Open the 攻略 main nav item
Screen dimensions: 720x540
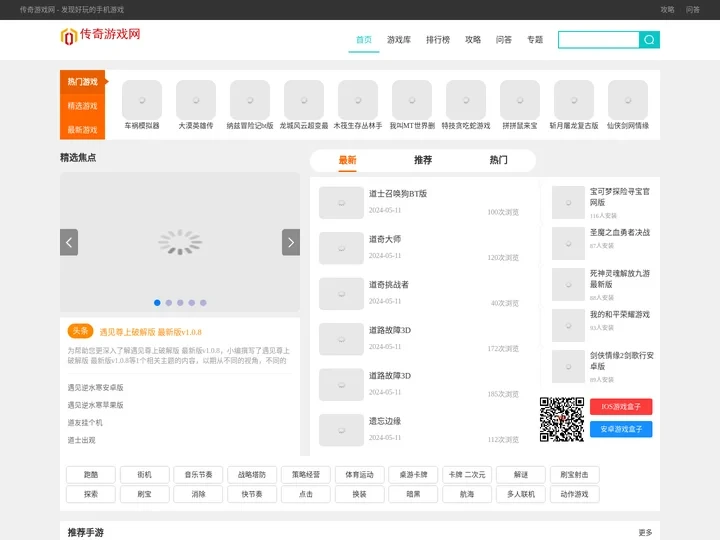point(472,39)
